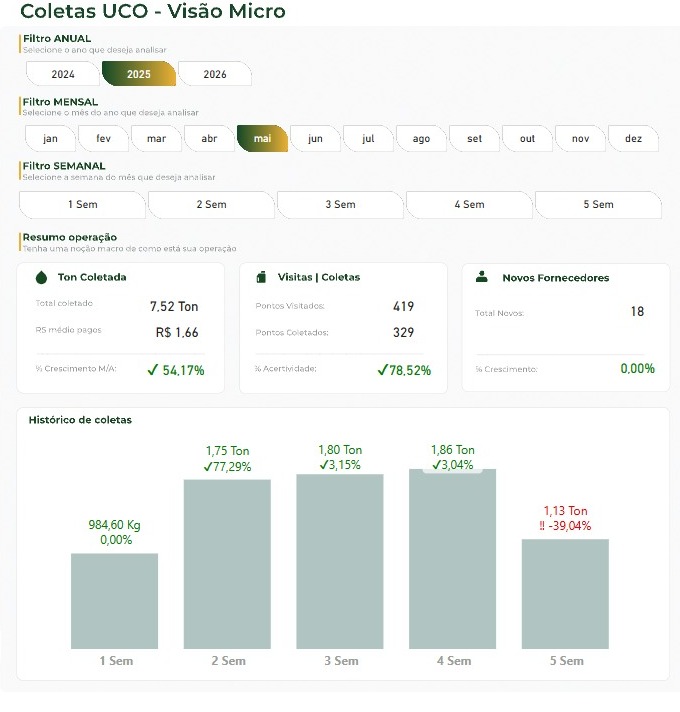Click the 3,15% growth label above 3 Sem
The width and height of the screenshot is (680, 712).
coord(340,465)
